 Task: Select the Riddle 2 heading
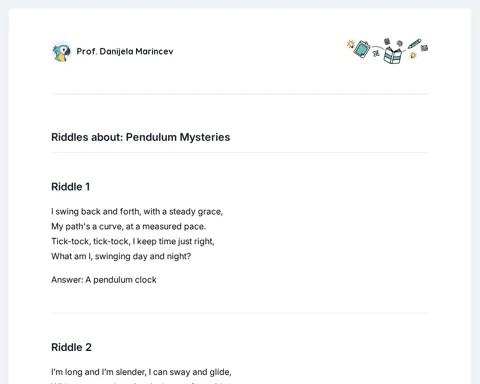(71, 347)
